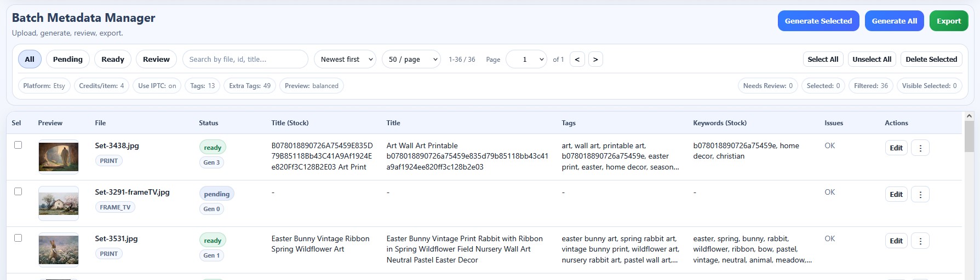The width and height of the screenshot is (980, 280).
Task: Switch to the Pending filter tab
Action: click(68, 59)
